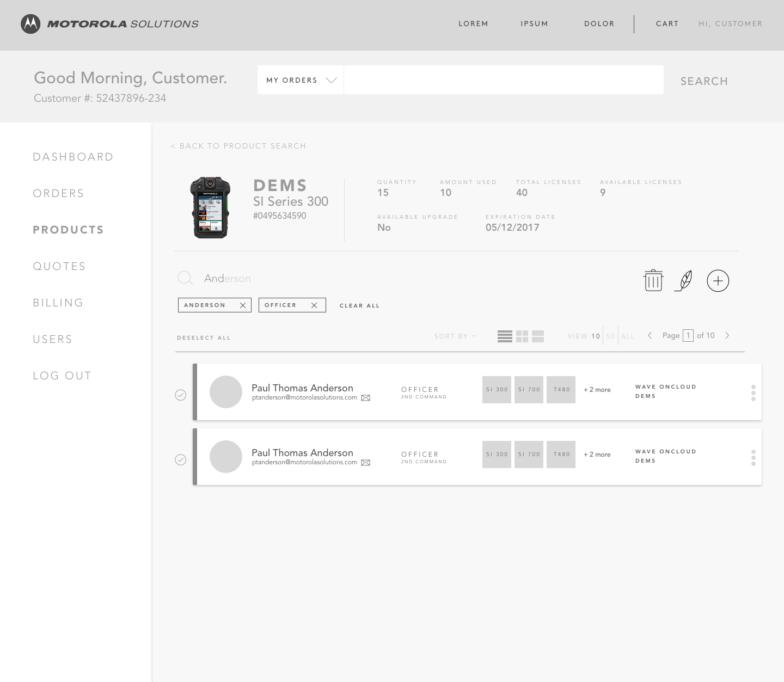Click T480 tag in second row
The image size is (784, 682).
pos(561,454)
